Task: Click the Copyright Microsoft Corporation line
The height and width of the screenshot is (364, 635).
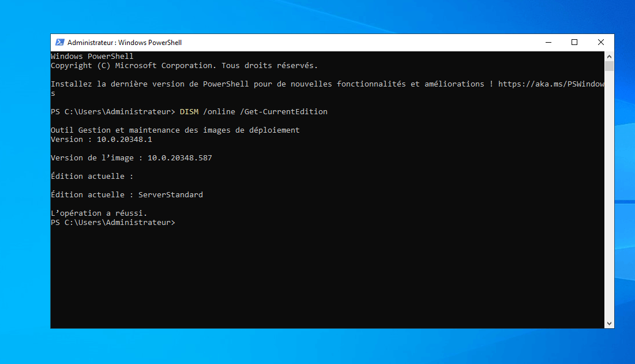Action: tap(184, 66)
